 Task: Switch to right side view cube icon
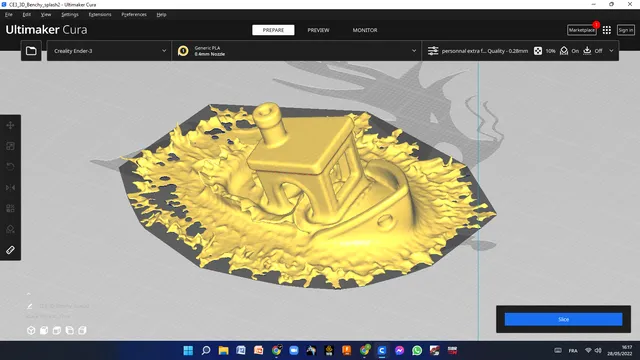[82, 330]
